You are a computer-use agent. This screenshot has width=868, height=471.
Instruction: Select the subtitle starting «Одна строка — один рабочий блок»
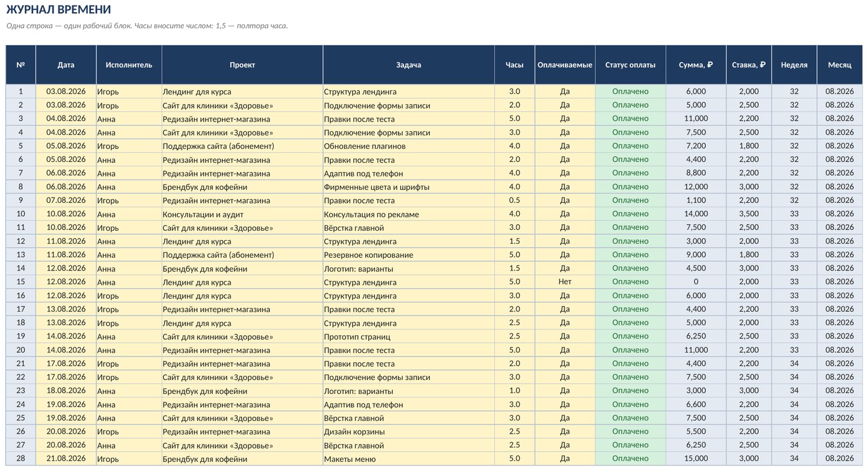click(147, 26)
